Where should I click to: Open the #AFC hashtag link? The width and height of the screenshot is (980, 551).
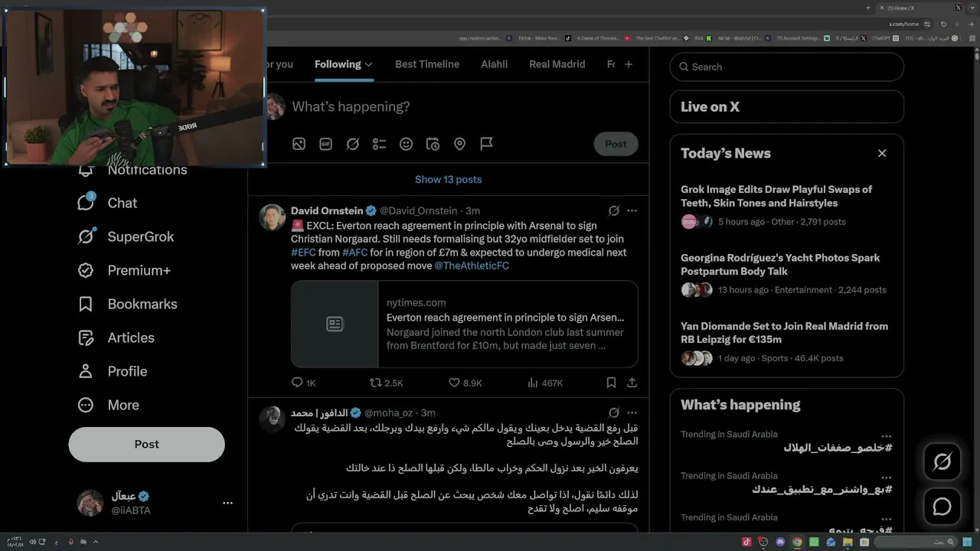coord(354,253)
